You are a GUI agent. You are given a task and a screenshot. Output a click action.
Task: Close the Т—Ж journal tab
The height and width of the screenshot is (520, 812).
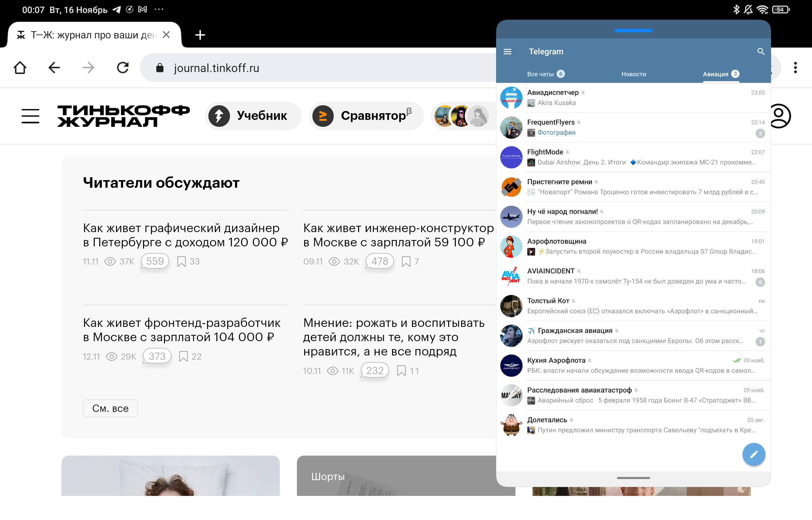[x=166, y=35]
